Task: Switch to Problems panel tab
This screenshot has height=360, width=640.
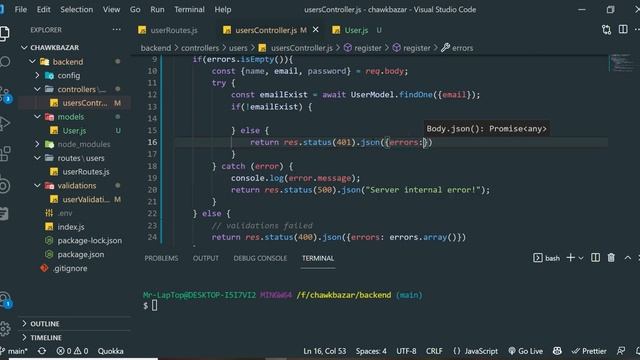Action: click(161, 258)
